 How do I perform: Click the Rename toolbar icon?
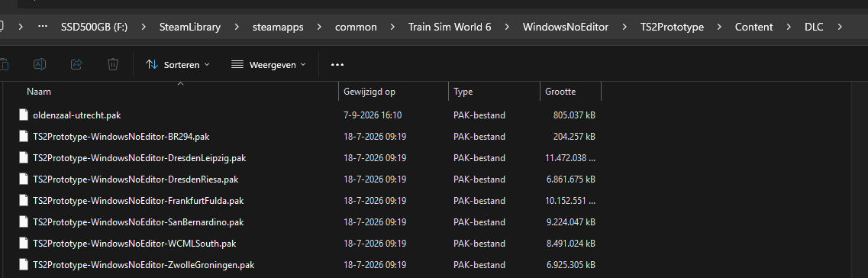(40, 64)
